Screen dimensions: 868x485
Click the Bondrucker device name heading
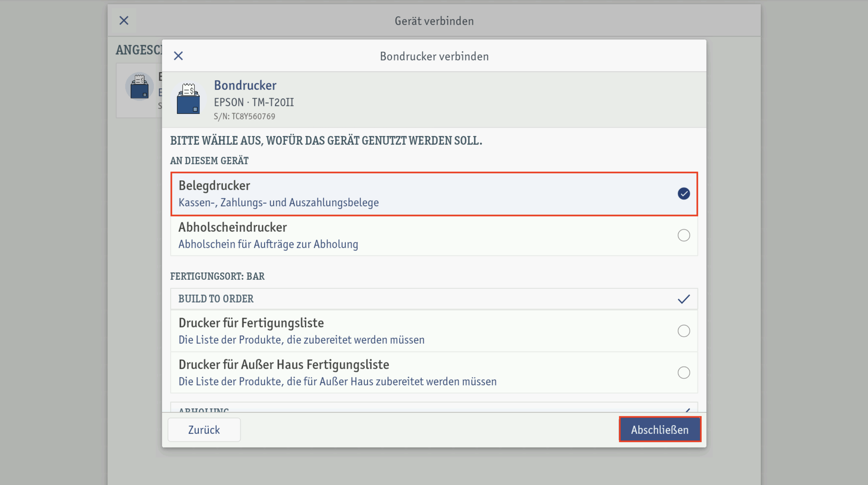245,85
